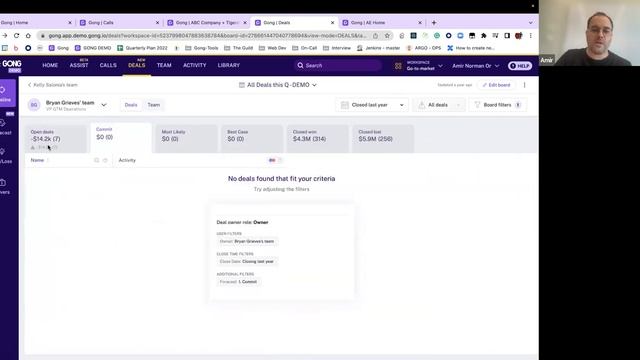Go back to Kelly Salonia's team
Viewport: 640px width, 360px height.
(x=53, y=85)
